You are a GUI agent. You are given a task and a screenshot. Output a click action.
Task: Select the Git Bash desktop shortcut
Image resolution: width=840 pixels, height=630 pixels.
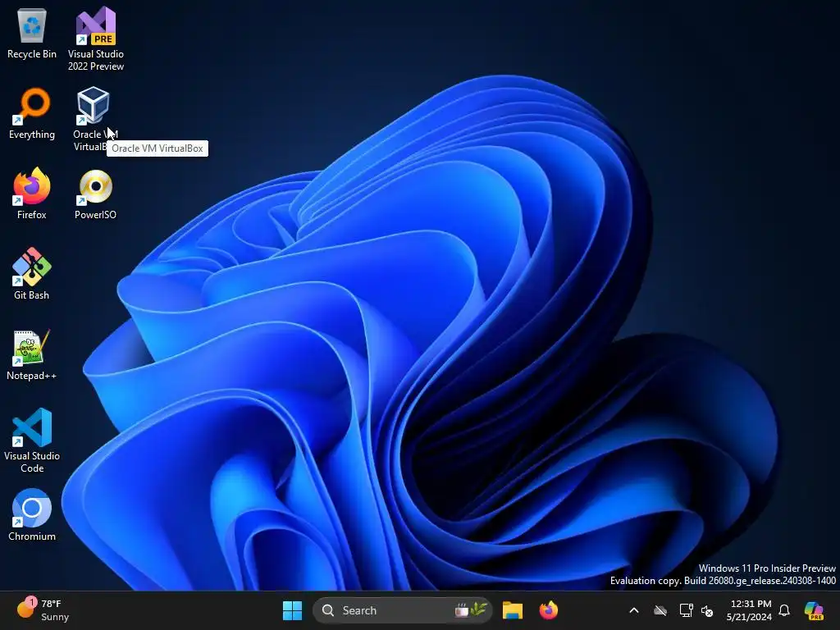click(x=32, y=274)
